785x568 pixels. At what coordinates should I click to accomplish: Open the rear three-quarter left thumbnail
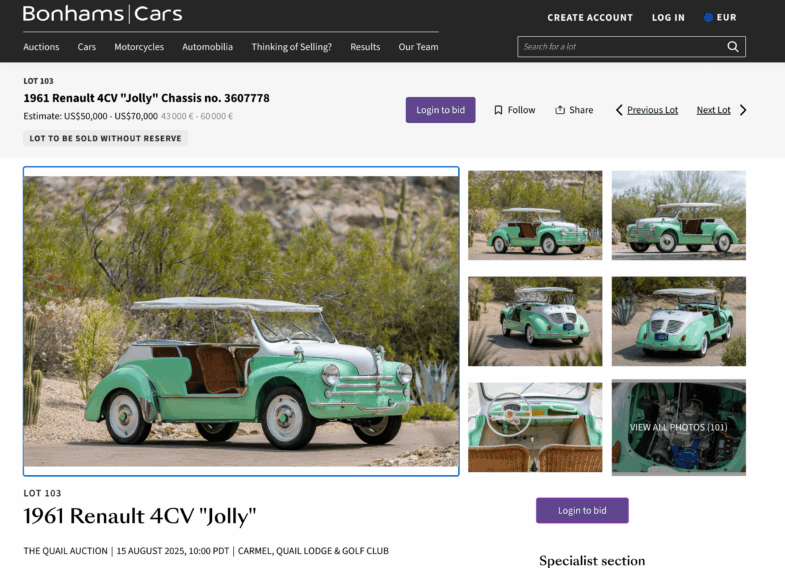[x=535, y=321]
